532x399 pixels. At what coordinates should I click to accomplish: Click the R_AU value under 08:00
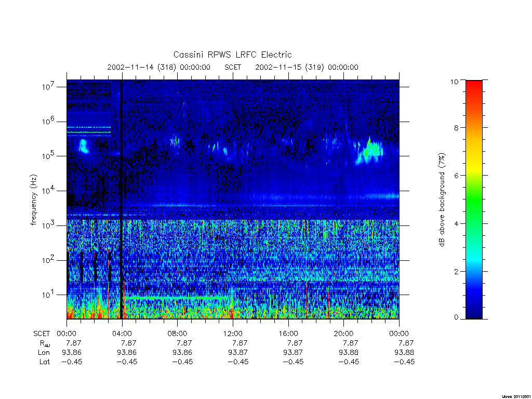click(x=184, y=343)
